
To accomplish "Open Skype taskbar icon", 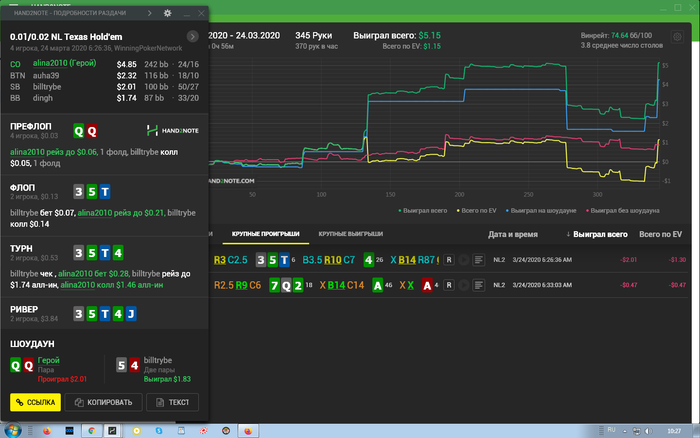I will [x=158, y=431].
